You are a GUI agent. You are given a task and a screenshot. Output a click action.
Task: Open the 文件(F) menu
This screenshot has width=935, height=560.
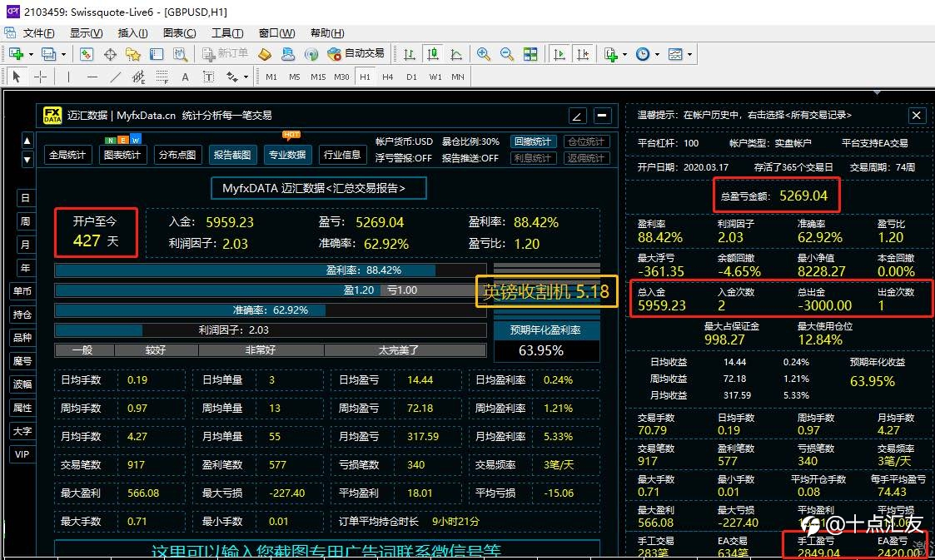[38, 32]
